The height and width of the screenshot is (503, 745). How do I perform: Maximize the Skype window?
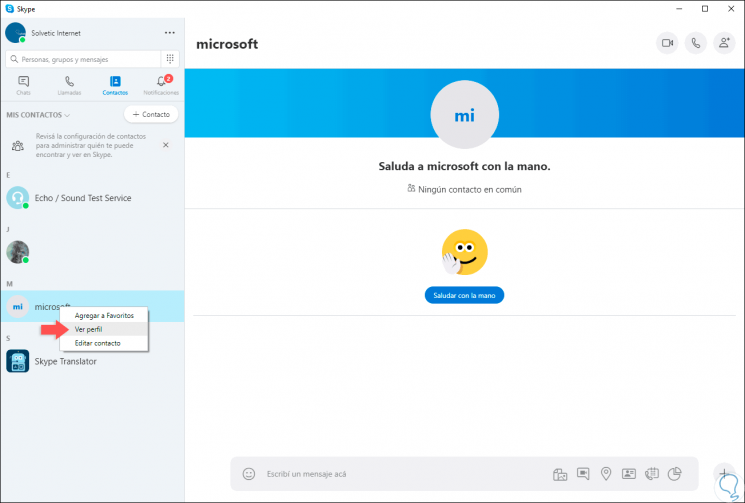(705, 9)
